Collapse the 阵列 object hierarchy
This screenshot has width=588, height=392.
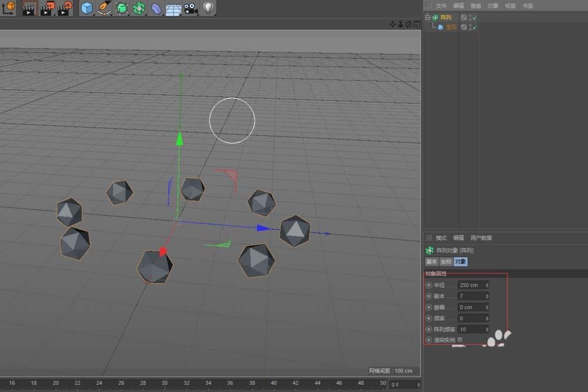(427, 17)
